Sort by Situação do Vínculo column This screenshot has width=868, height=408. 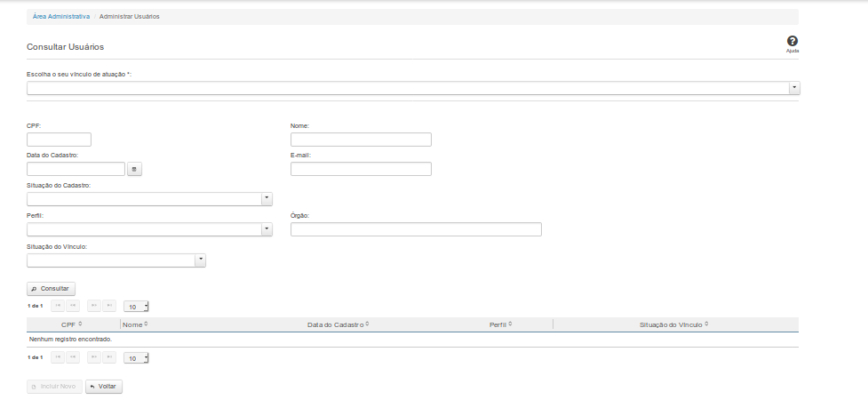[x=673, y=324]
